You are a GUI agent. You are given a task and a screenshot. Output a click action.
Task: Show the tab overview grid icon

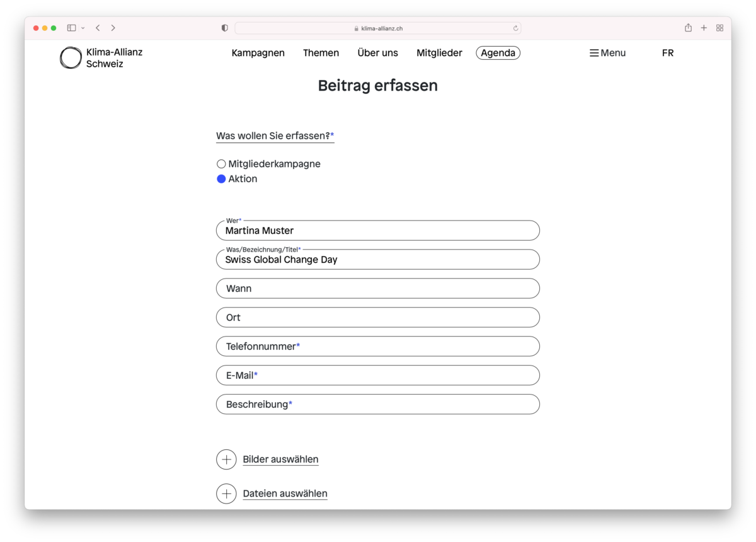(719, 28)
